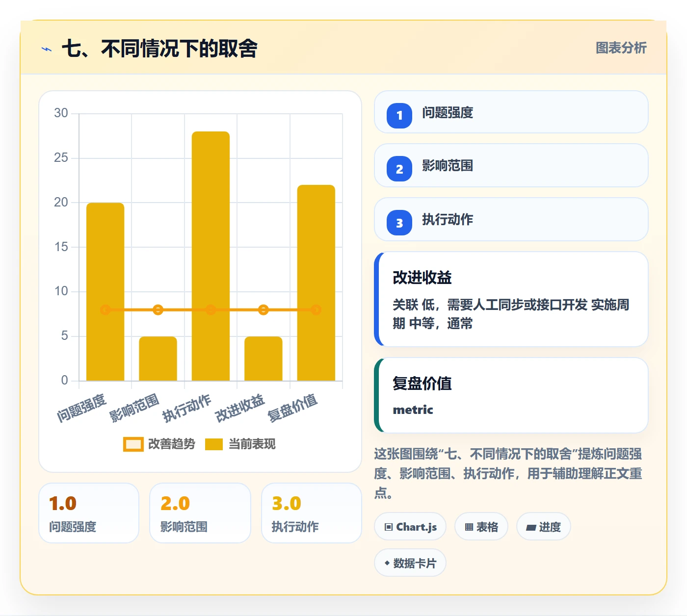Select the Chart.js tag
This screenshot has height=616, width=687.
410,527
